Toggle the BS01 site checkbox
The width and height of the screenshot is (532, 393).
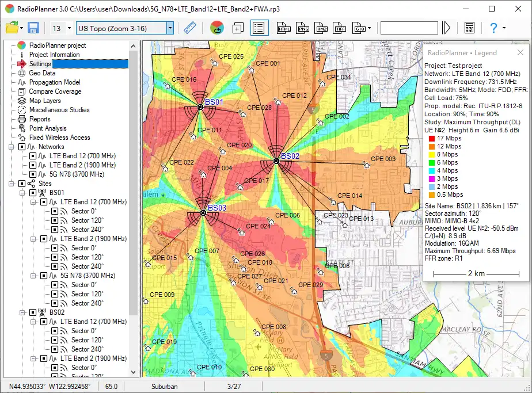pos(33,193)
